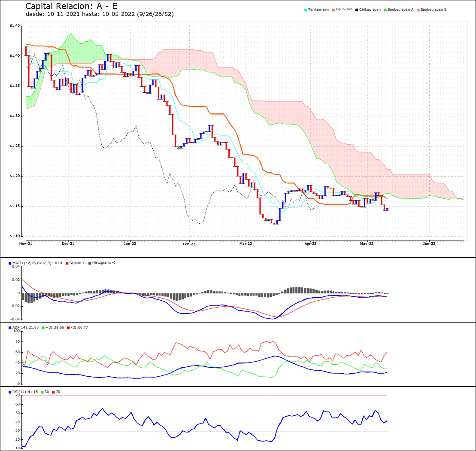This screenshot has height=451, width=476.
Task: Click the May-22 date axis label
Action: (x=367, y=244)
